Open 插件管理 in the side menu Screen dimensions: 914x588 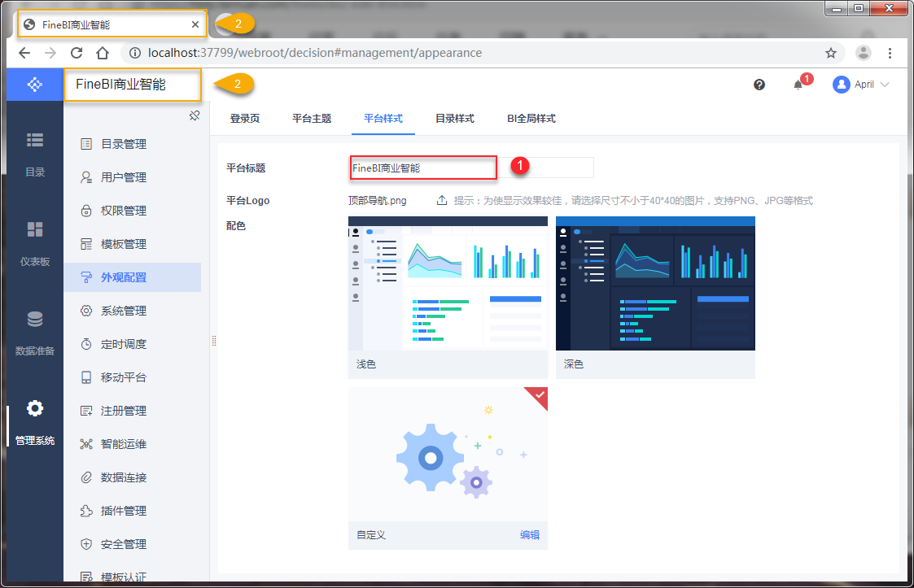coord(133,511)
